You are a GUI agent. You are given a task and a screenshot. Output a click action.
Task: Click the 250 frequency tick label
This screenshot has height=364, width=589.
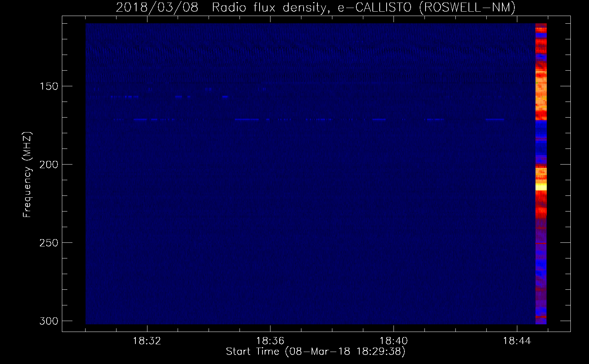pos(49,243)
